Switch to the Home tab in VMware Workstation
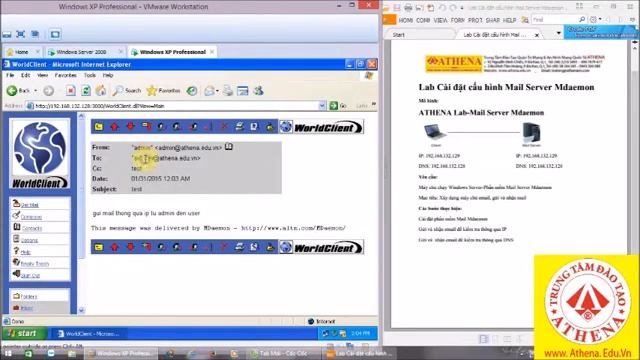640x360 pixels. coord(22,52)
